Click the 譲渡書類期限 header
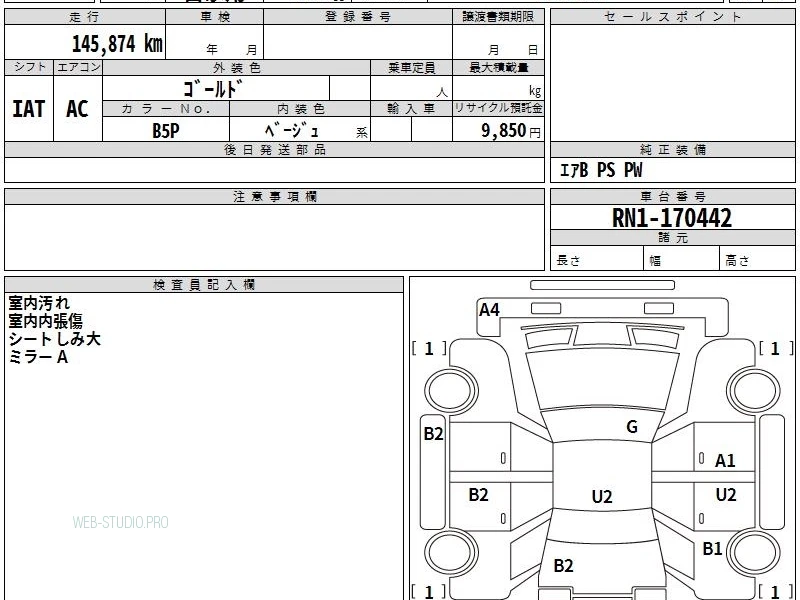800x600 pixels. pyautogui.click(x=498, y=17)
